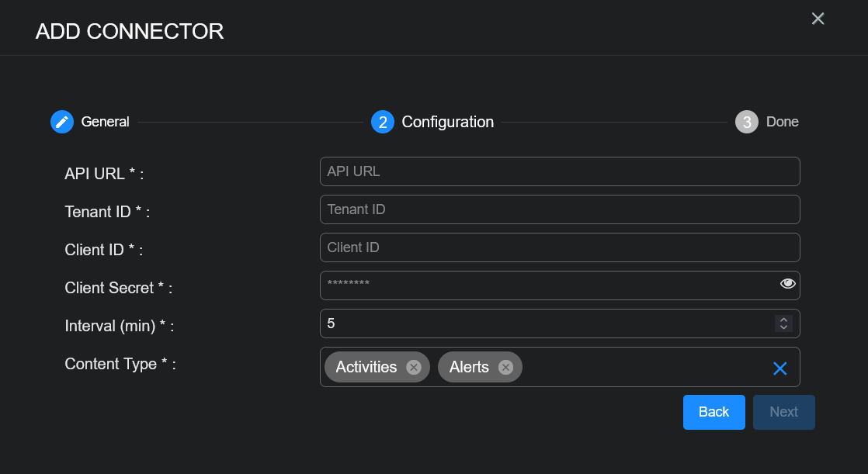This screenshot has width=868, height=474.
Task: Increase interval using the up arrow
Action: 783,320
